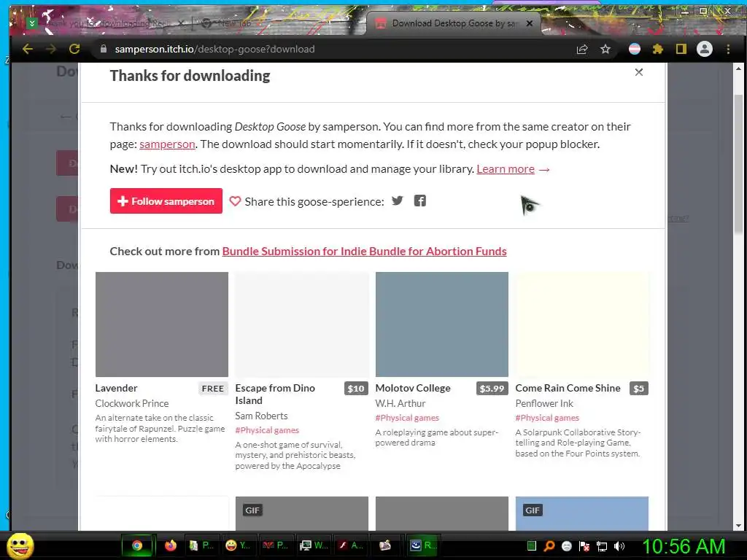Click the Penflower Ink author name

pos(544,403)
